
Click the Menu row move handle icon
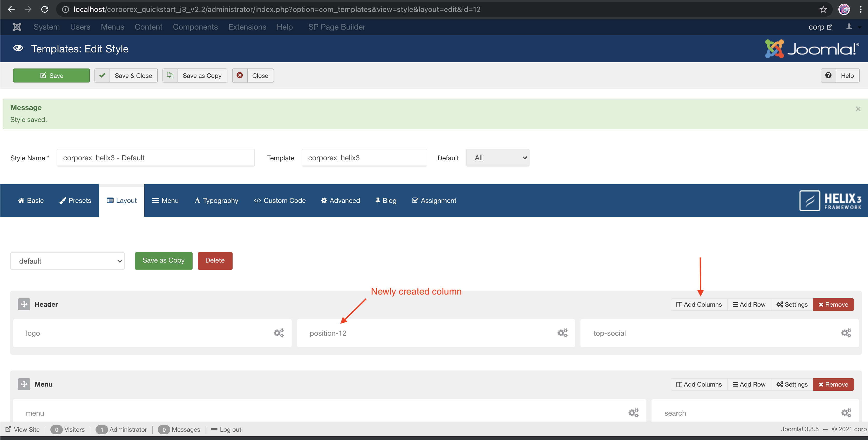click(x=24, y=384)
